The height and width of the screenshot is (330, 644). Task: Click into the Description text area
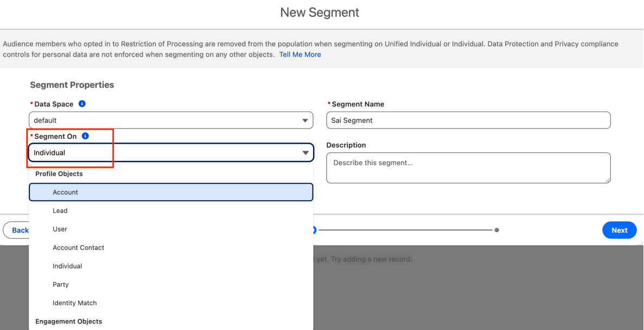pos(468,167)
